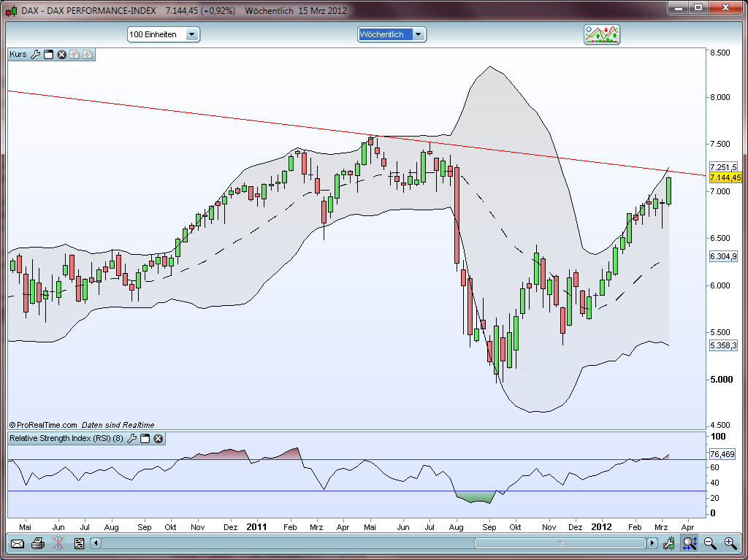
Task: Open the chart display style picker top right
Action: tap(601, 34)
